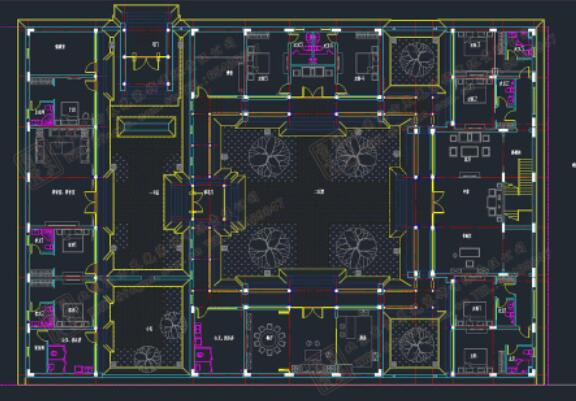576x401 pixels.
Task: Click the room label in the northwest corner room
Action: point(60,47)
